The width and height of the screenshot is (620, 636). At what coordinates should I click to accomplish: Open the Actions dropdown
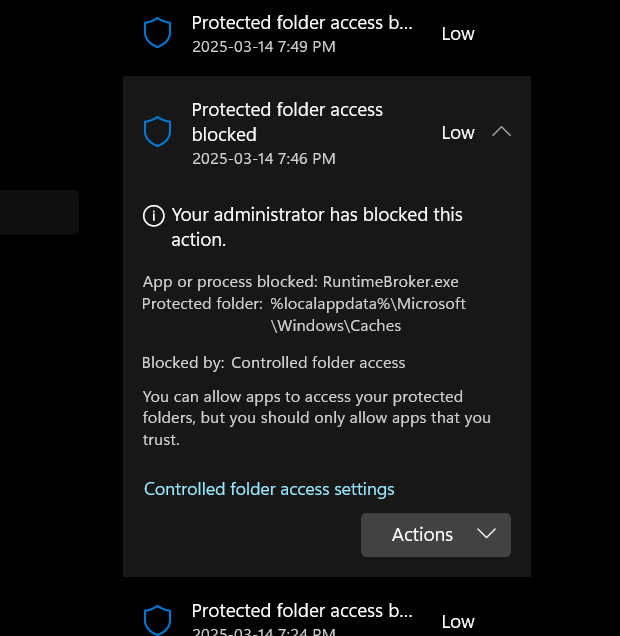(435, 535)
